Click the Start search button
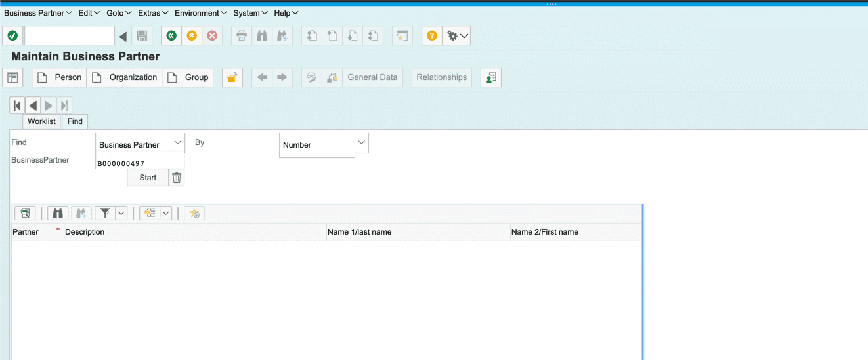The height and width of the screenshot is (360, 868). click(x=148, y=178)
